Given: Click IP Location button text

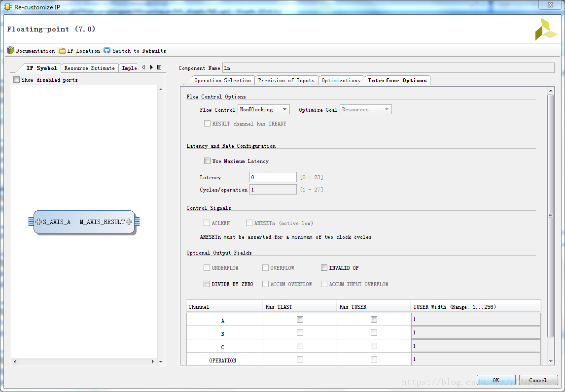Looking at the screenshot, I should click(x=84, y=51).
